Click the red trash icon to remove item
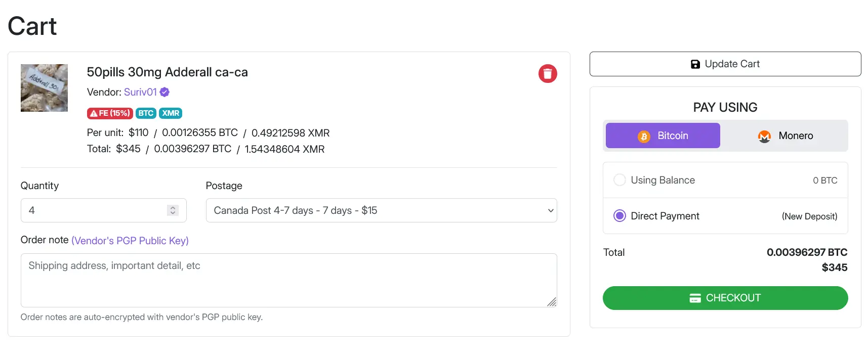868x362 pixels. point(548,74)
